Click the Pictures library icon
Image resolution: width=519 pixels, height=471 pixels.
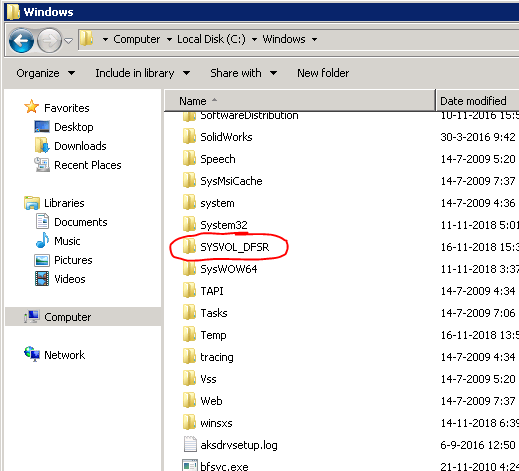[42, 260]
